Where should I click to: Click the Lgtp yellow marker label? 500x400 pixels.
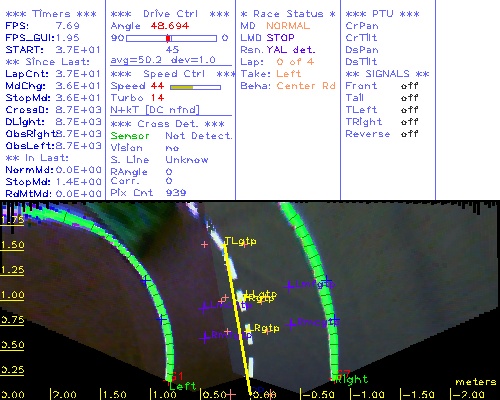(264, 294)
